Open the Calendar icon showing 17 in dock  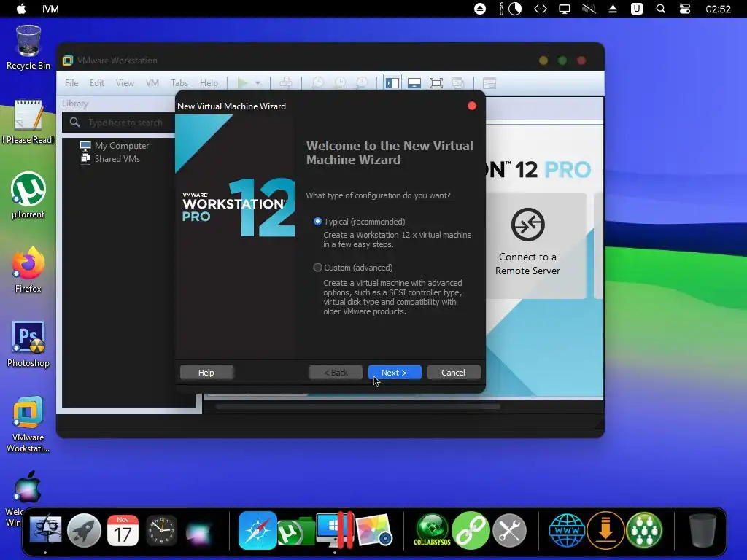123,530
